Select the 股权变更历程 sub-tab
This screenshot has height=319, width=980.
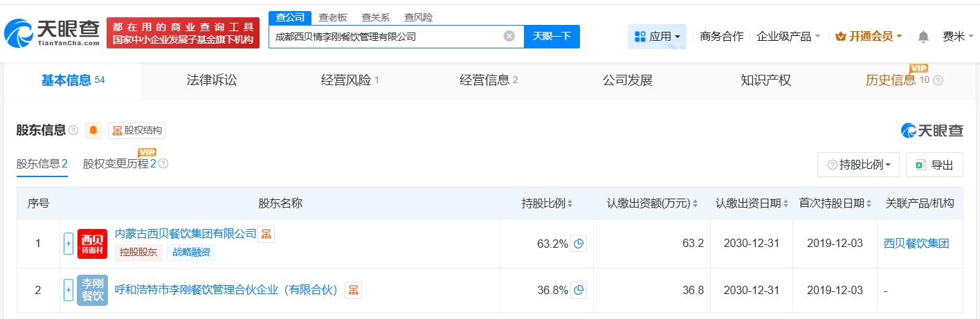click(119, 164)
